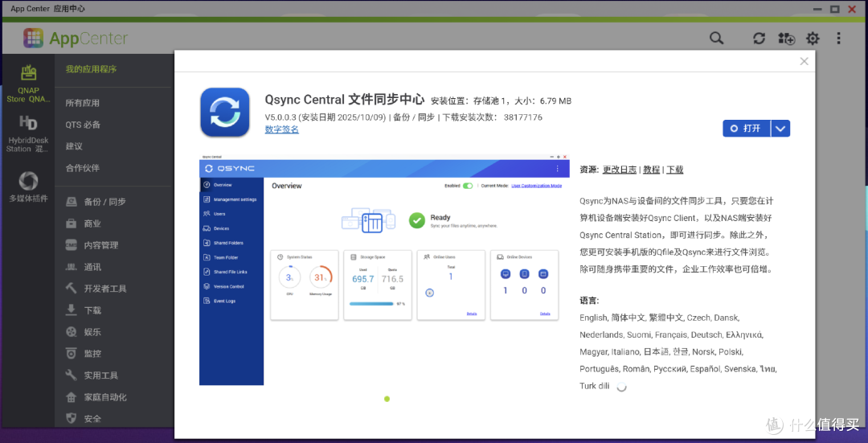Open the 下载 resource link

[x=675, y=170]
